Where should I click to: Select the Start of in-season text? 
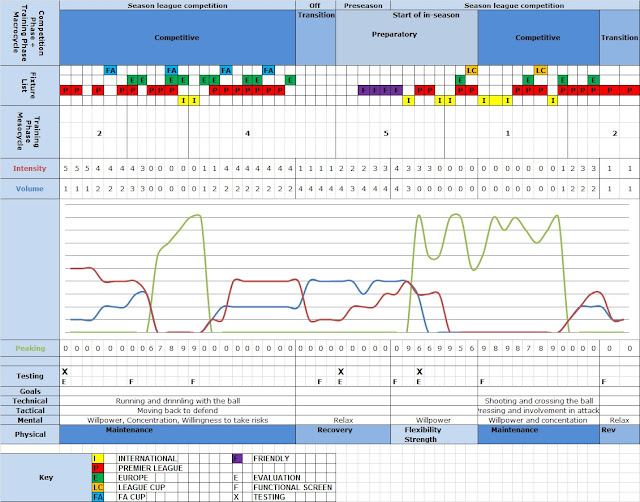426,15
